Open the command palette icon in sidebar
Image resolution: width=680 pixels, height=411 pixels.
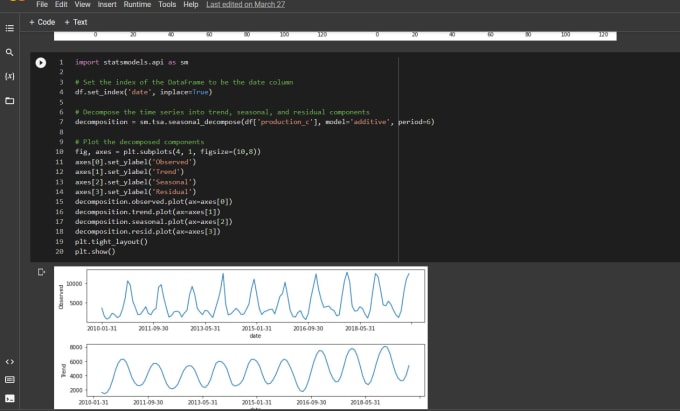tap(10, 380)
